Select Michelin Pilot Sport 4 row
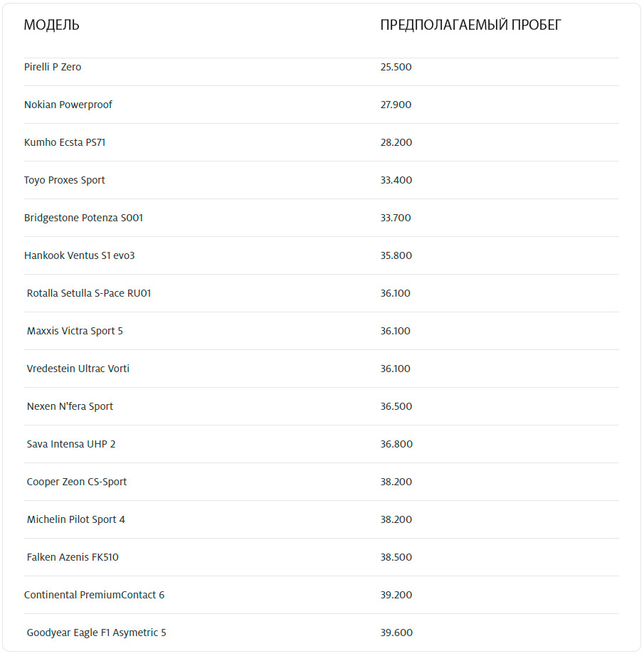The height and width of the screenshot is (656, 644). (76, 519)
